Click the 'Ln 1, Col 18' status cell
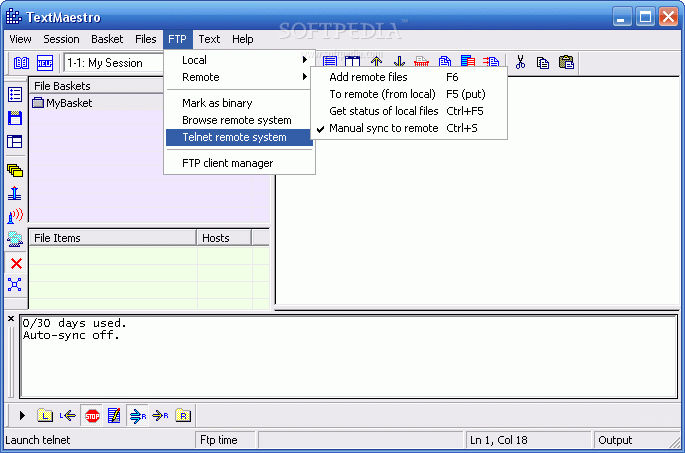This screenshot has height=453, width=685. tap(527, 440)
